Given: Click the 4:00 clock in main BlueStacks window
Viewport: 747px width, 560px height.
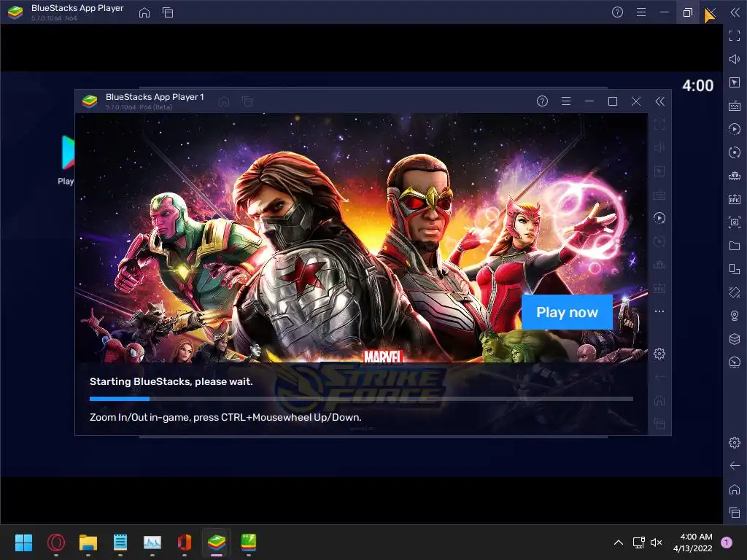Looking at the screenshot, I should tap(698, 86).
